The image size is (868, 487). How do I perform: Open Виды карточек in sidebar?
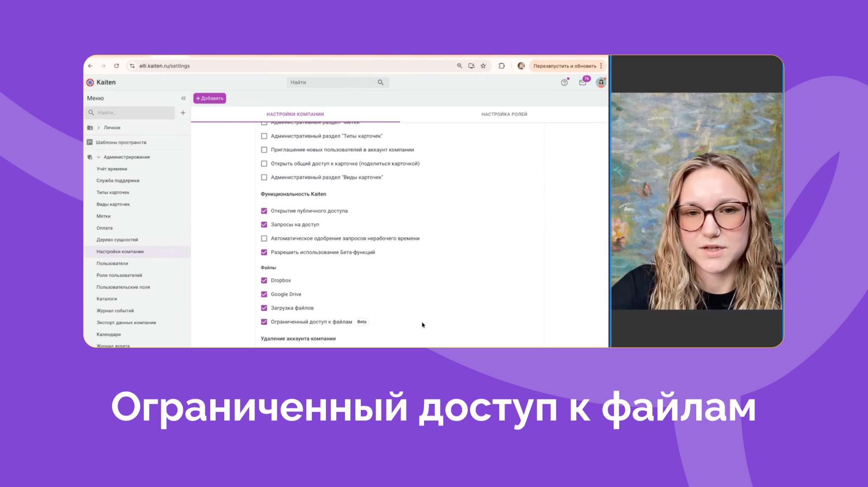coord(113,204)
